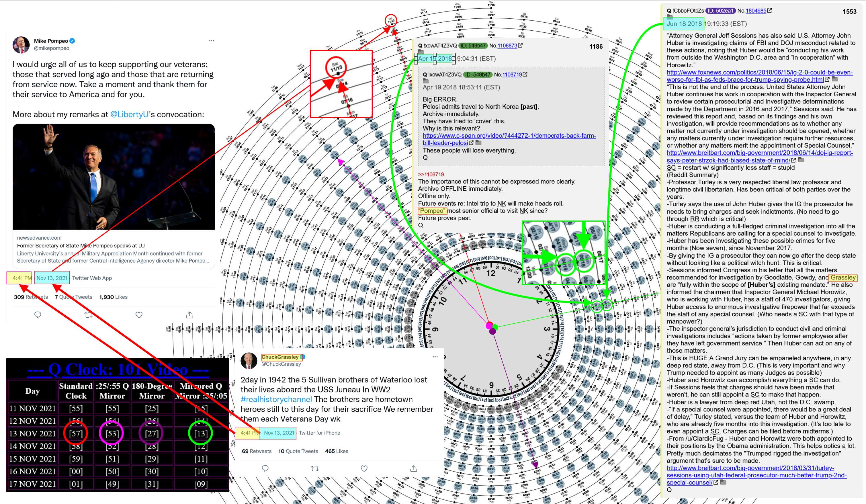Select [13] in the 13 NOV 2021 row
This screenshot has height=504, width=866.
[x=201, y=433]
